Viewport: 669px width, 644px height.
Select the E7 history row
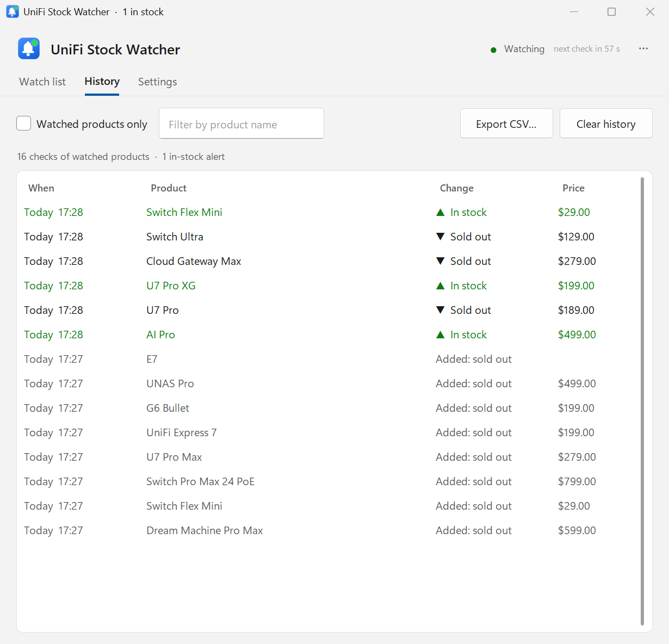328,359
